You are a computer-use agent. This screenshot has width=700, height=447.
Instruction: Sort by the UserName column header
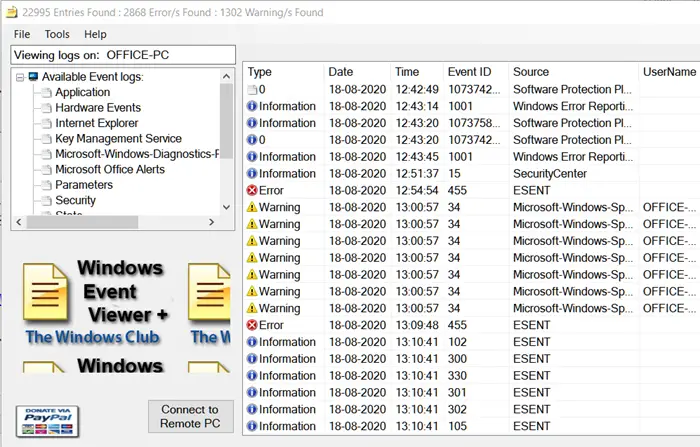point(669,72)
